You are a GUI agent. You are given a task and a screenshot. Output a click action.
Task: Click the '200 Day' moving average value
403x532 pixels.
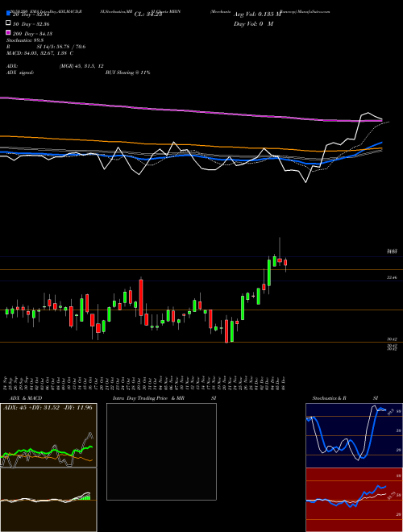[33, 34]
